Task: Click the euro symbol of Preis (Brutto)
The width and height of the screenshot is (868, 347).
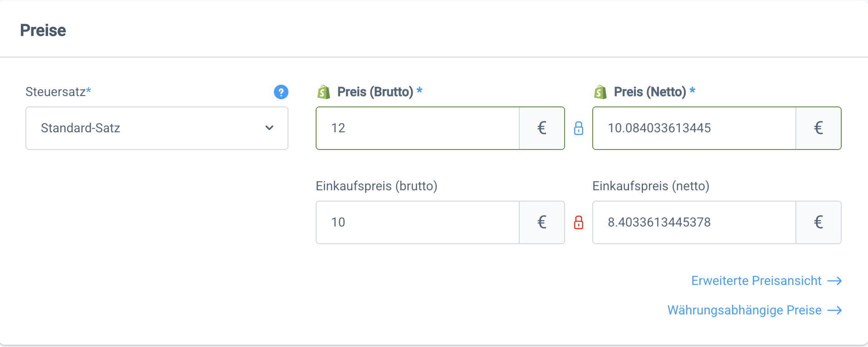Action: pyautogui.click(x=541, y=128)
